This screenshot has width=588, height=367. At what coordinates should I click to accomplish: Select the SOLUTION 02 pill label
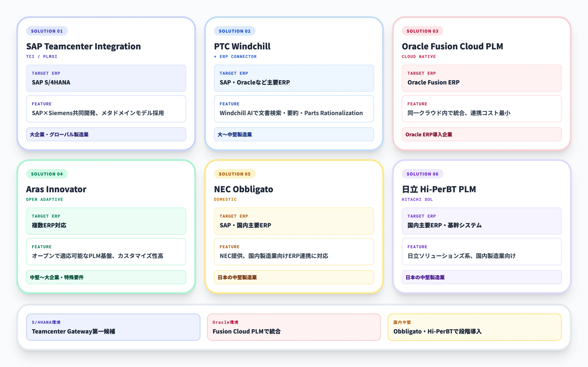coord(234,31)
